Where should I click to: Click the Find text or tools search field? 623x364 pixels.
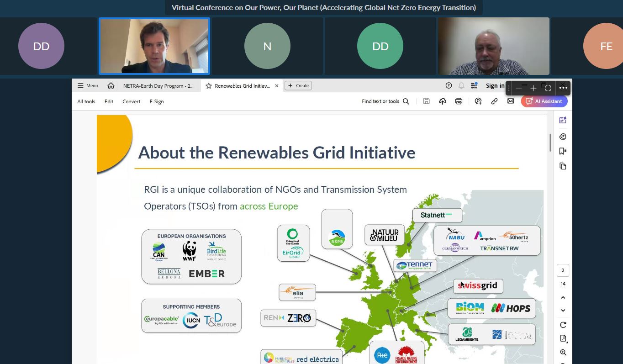tap(385, 101)
